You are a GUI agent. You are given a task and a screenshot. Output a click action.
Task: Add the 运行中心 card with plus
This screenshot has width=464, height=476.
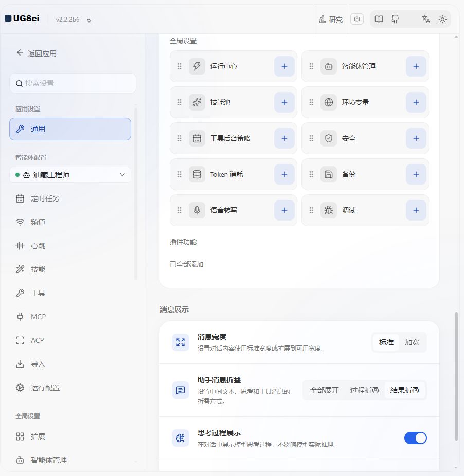point(284,66)
